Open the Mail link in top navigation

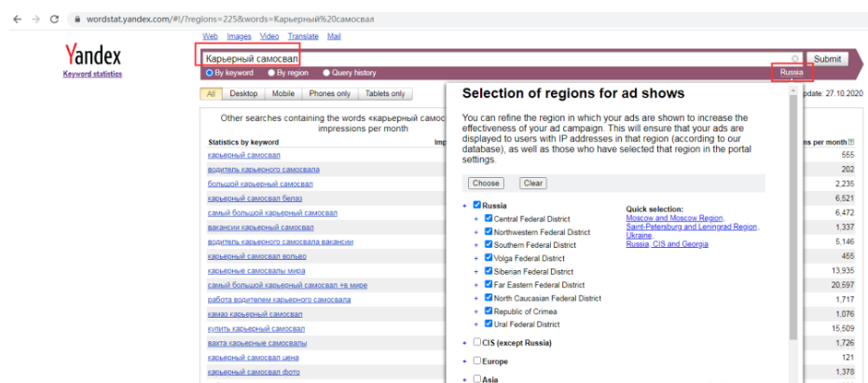click(x=334, y=36)
